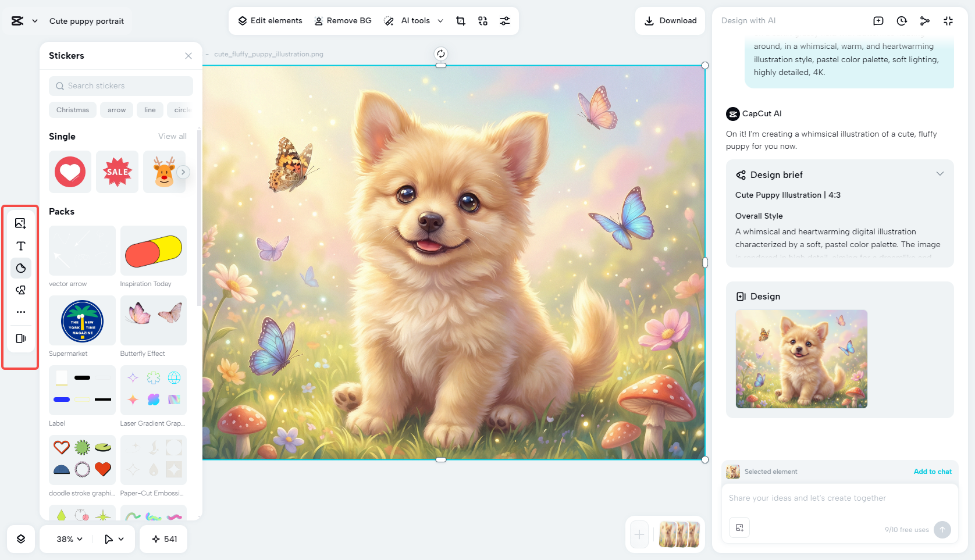Open the Layers icon at bottom left
The image size is (975, 560).
click(21, 539)
